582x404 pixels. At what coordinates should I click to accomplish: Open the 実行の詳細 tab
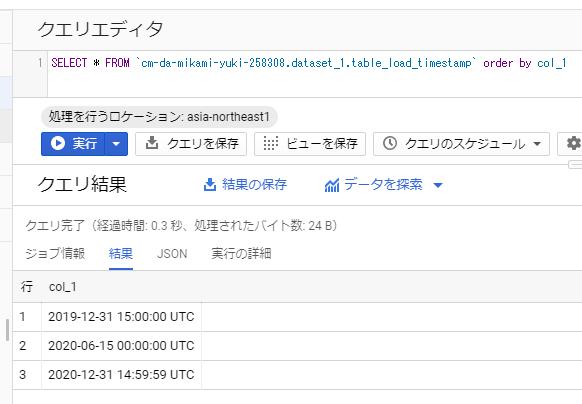(241, 254)
